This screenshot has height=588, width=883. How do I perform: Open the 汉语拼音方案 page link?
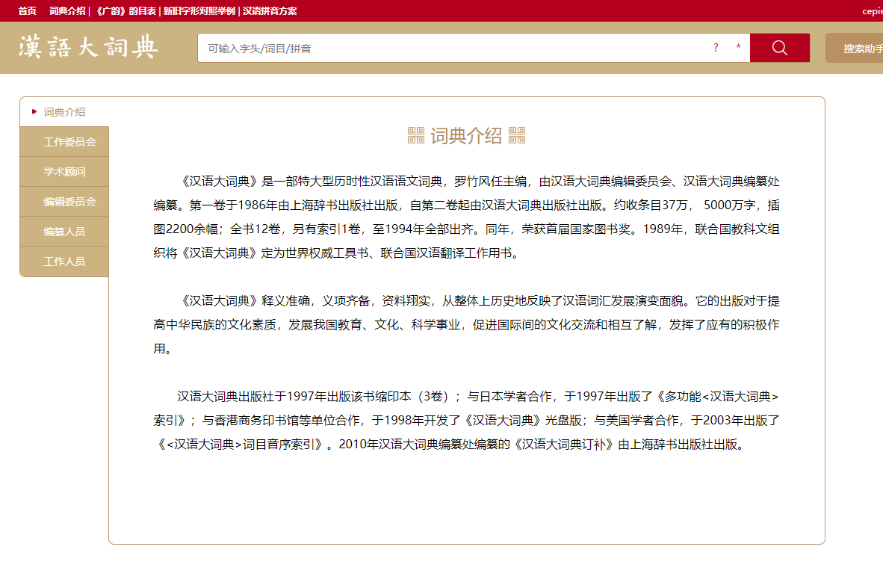tap(270, 10)
